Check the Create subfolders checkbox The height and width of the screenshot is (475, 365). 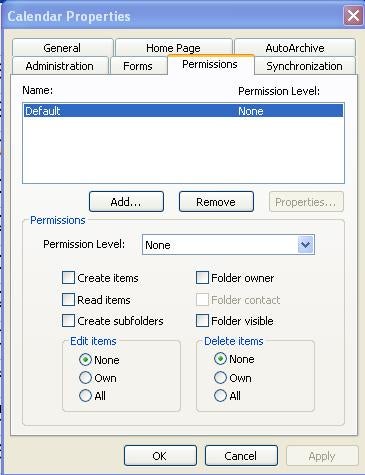point(68,321)
